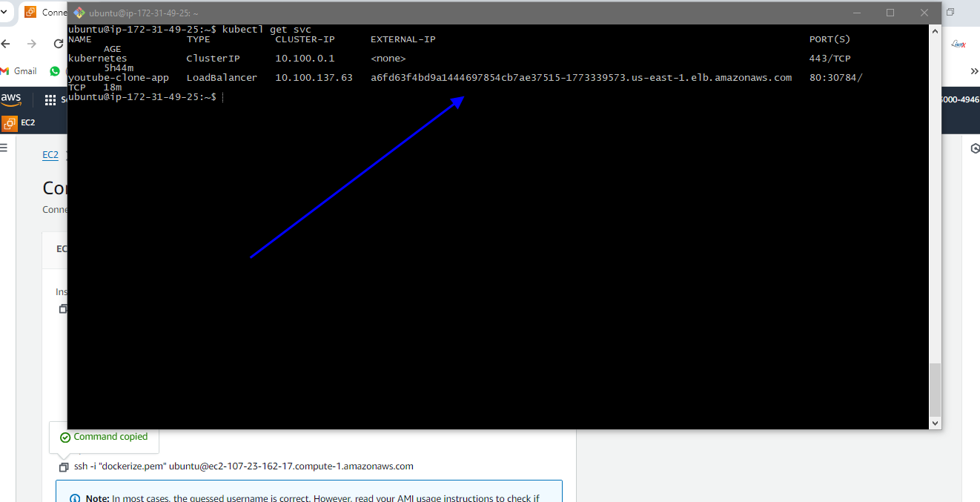Click the EC2 service shortcut icon
This screenshot has width=980, height=502.
click(10, 122)
